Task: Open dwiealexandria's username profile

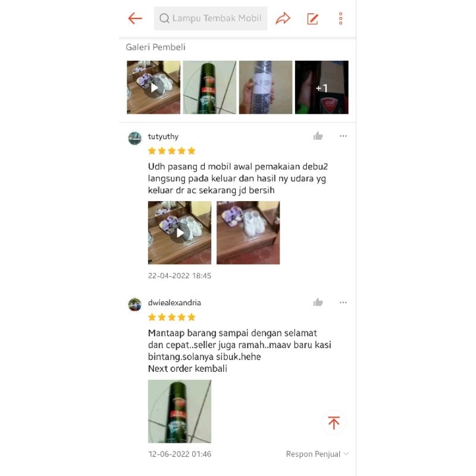Action: coord(174,303)
